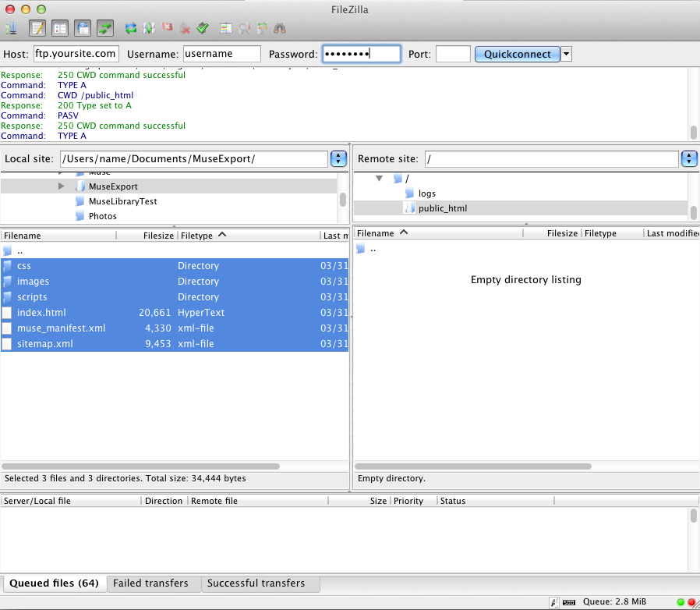Cancel current operation
700x610 pixels.
[x=167, y=28]
